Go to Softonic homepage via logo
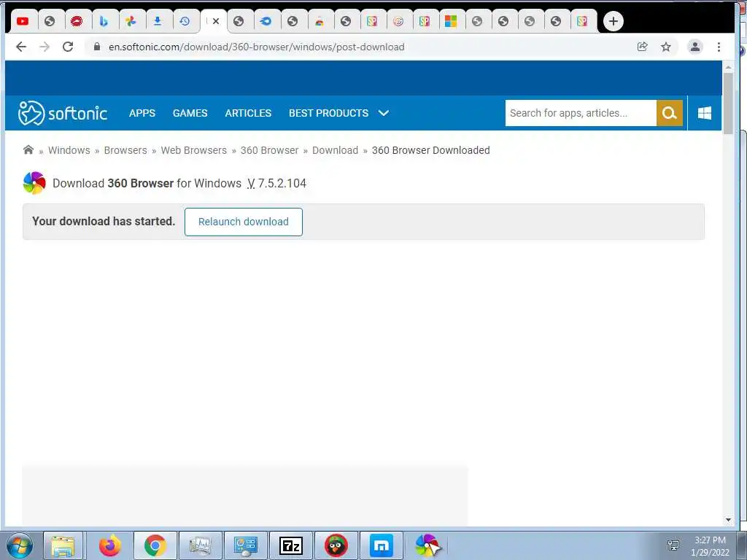This screenshot has width=747, height=560. point(63,113)
